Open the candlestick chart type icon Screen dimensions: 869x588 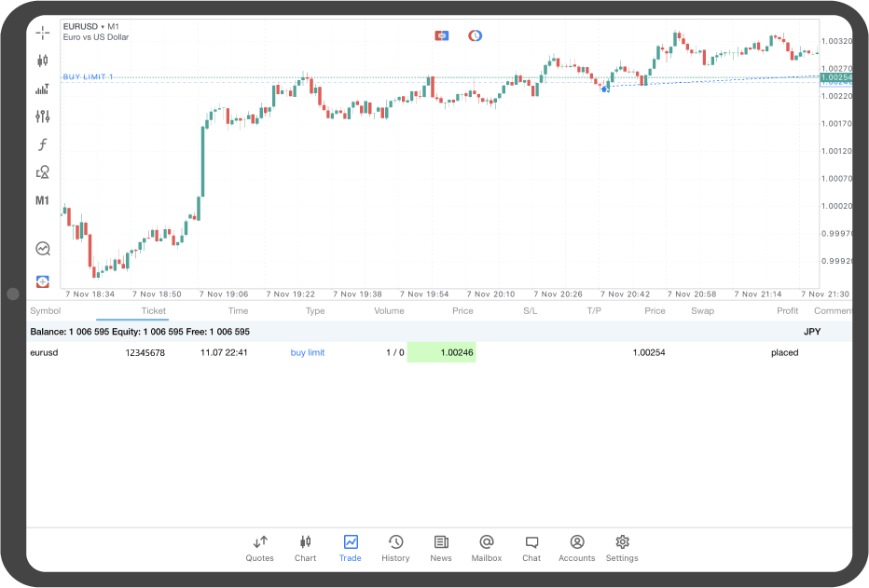[43, 61]
